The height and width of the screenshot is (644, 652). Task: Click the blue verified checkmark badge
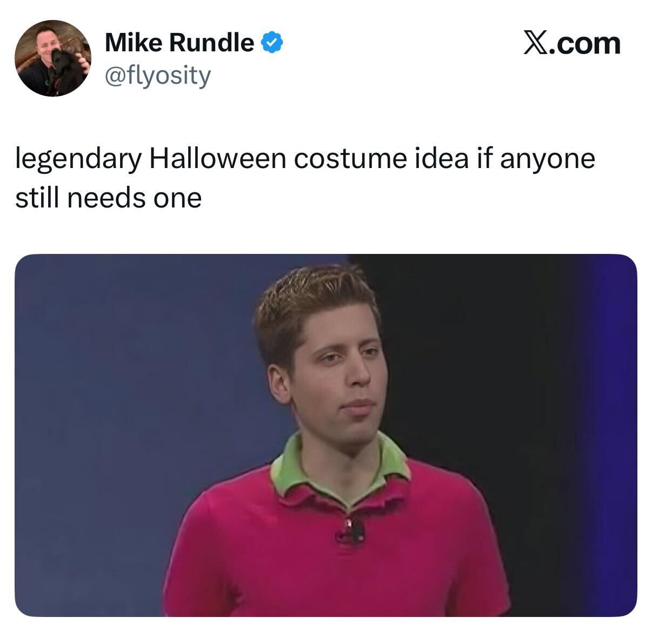271,43
